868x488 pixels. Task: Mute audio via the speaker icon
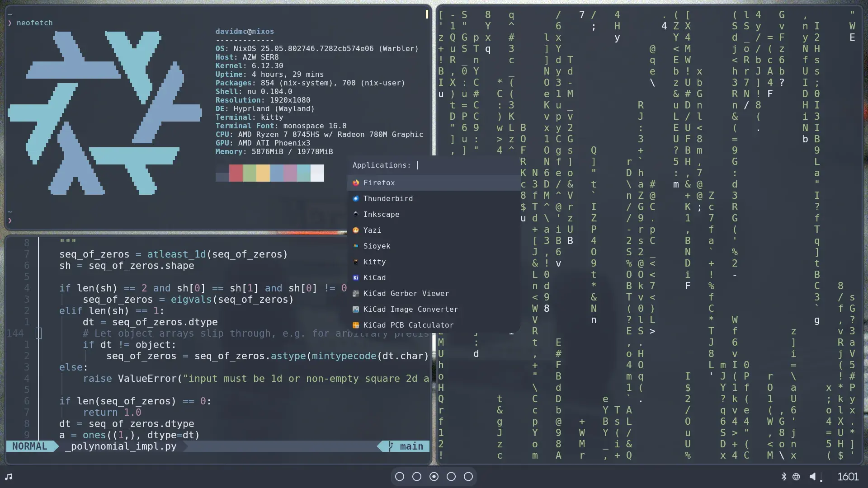(813, 476)
